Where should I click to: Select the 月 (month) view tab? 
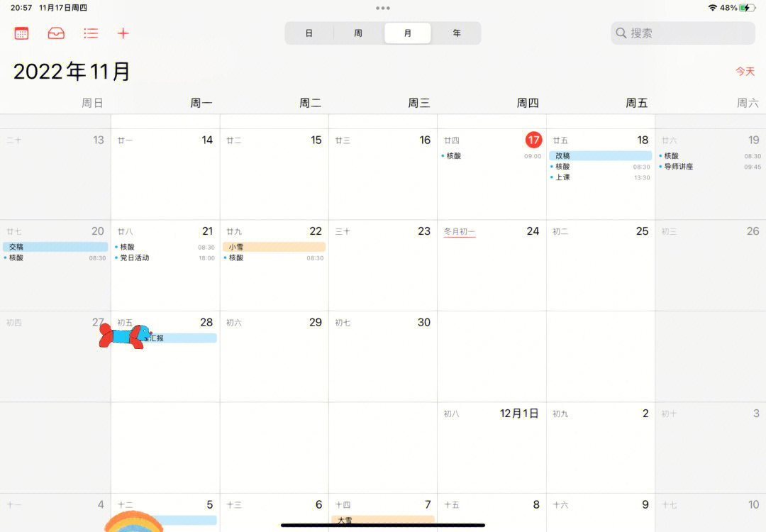click(407, 33)
